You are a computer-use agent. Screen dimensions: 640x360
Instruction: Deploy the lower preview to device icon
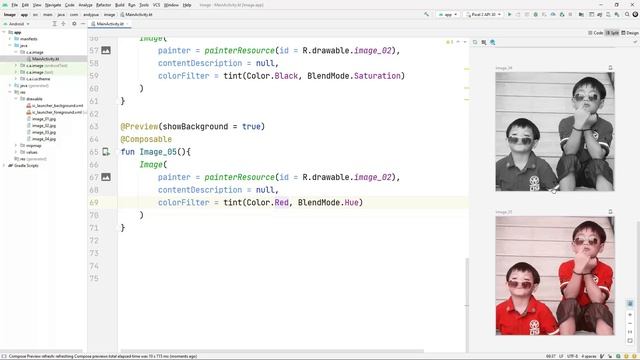(x=610, y=212)
